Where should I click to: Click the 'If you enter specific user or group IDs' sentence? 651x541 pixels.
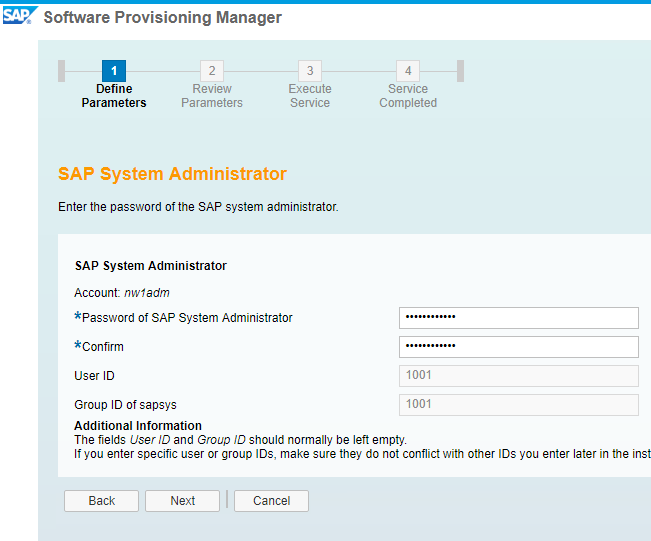pos(362,454)
